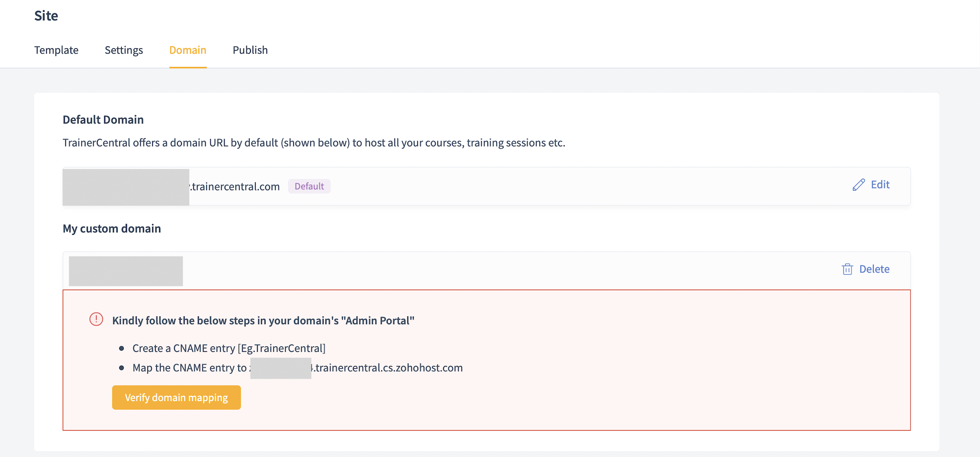Open the Template tab
Image resolution: width=980 pixels, height=457 pixels.
pos(56,50)
